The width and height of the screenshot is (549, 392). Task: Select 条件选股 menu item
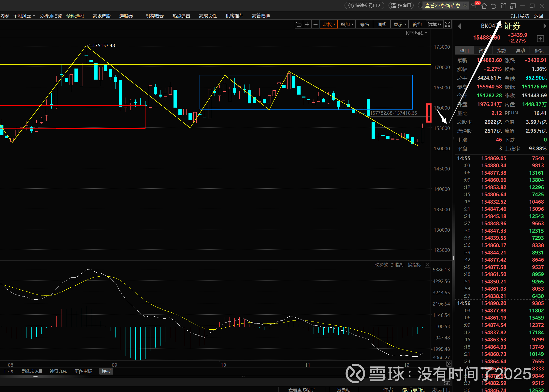coord(75,16)
